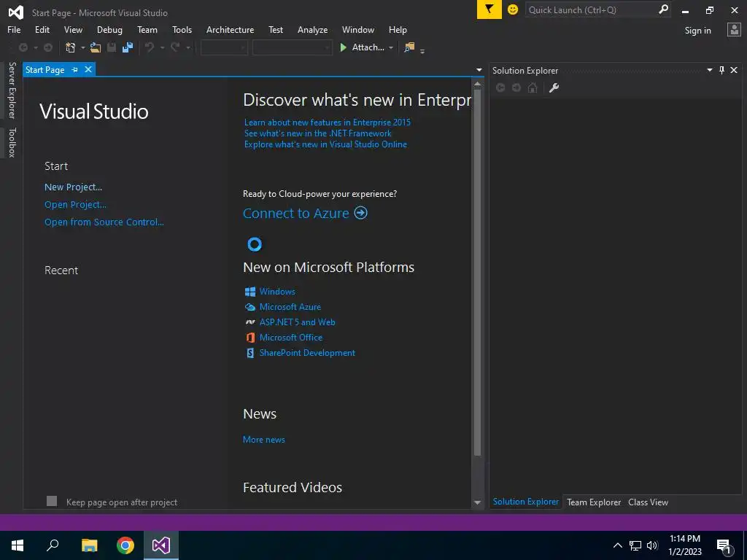The height and width of the screenshot is (560, 747).
Task: Open the Server Explorer side tab
Action: (12, 90)
